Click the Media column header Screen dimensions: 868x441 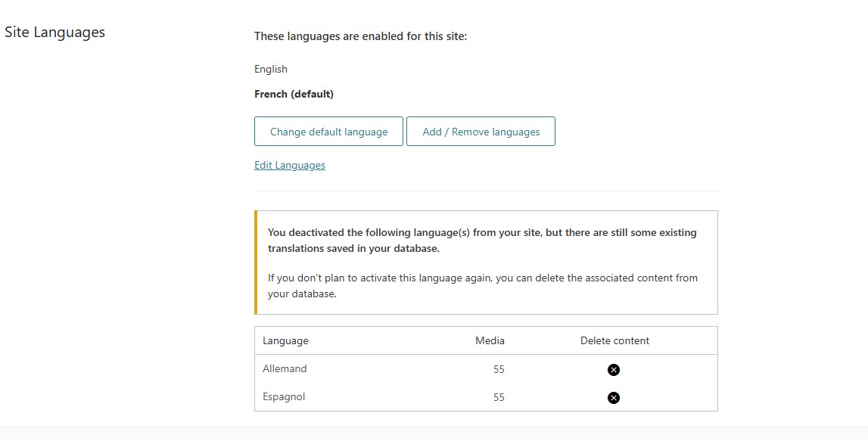[490, 341]
